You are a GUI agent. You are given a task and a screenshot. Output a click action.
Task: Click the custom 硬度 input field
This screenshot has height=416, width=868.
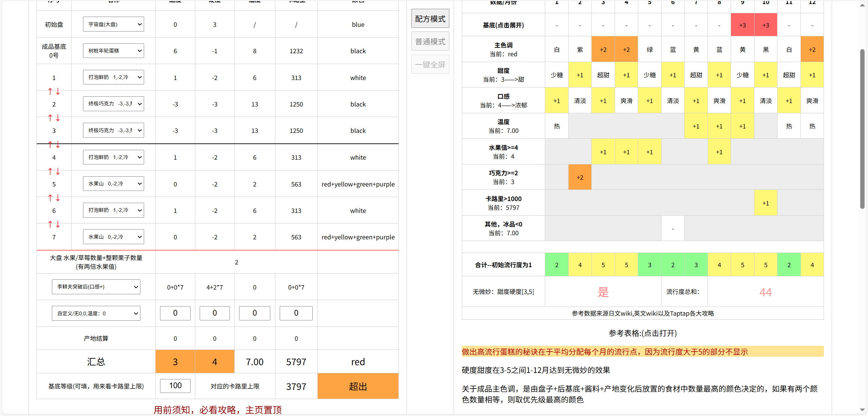[215, 313]
